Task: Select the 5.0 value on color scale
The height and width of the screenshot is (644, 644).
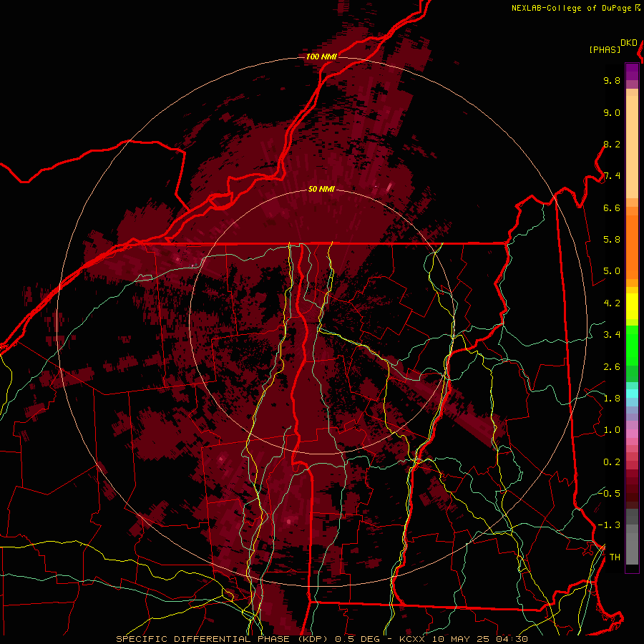Action: (x=612, y=271)
